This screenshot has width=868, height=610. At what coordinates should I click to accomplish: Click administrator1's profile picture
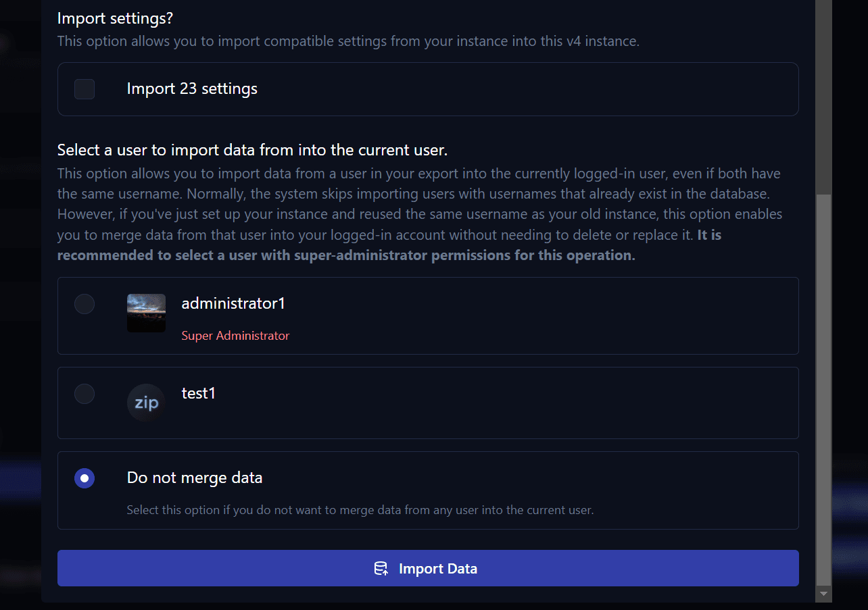146,313
